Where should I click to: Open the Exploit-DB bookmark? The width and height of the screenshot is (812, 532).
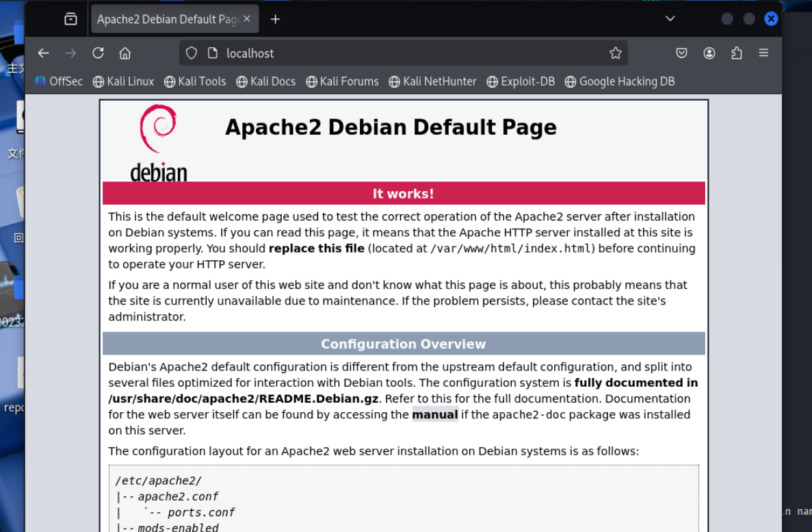(x=521, y=81)
